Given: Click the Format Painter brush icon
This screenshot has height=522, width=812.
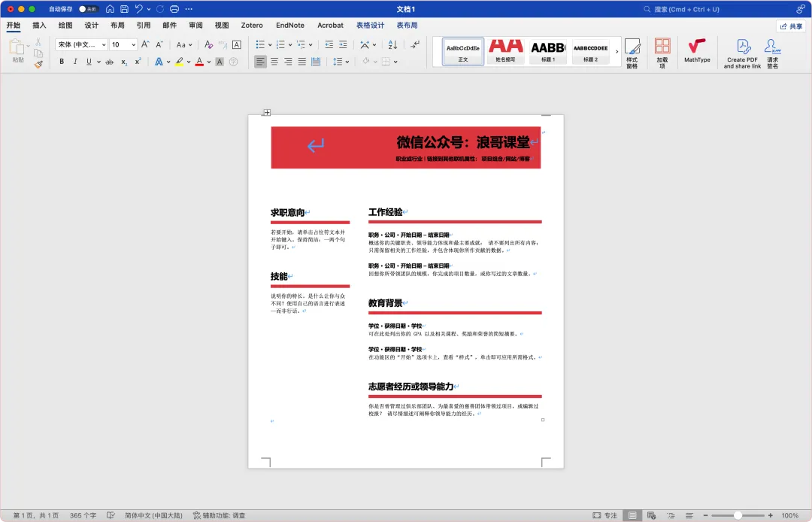Looking at the screenshot, I should [x=38, y=65].
